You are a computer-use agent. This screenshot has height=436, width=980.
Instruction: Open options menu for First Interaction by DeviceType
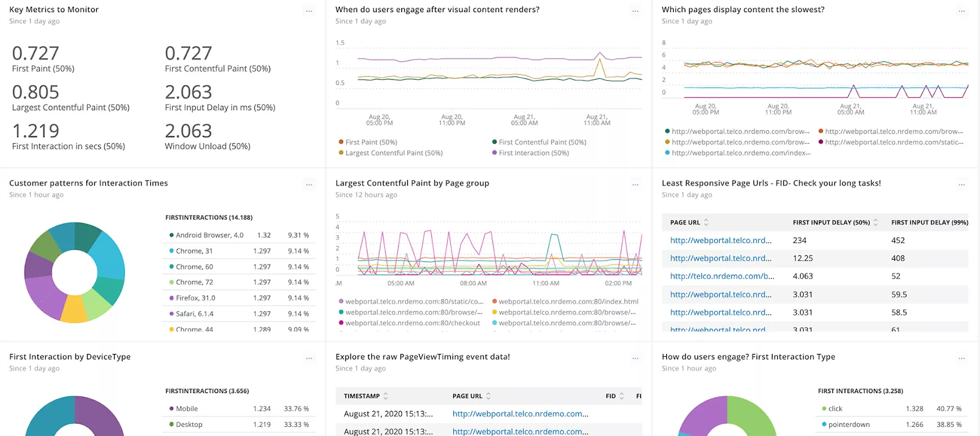tap(309, 358)
